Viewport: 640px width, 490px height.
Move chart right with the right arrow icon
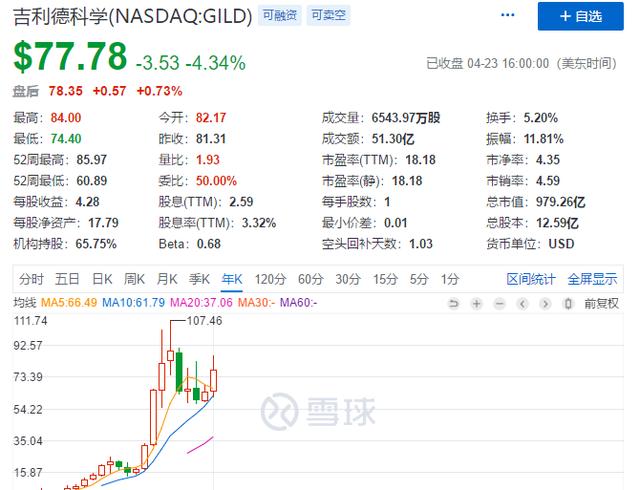tap(545, 303)
